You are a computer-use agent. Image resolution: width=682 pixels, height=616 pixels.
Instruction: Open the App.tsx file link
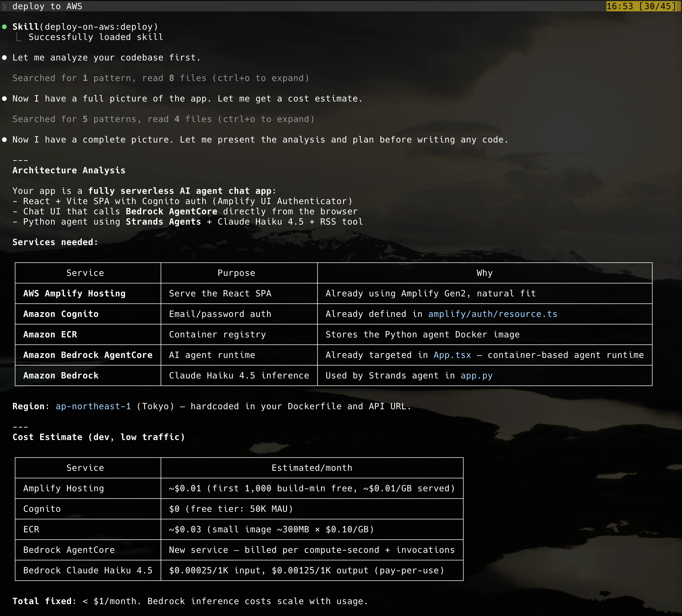coord(452,355)
